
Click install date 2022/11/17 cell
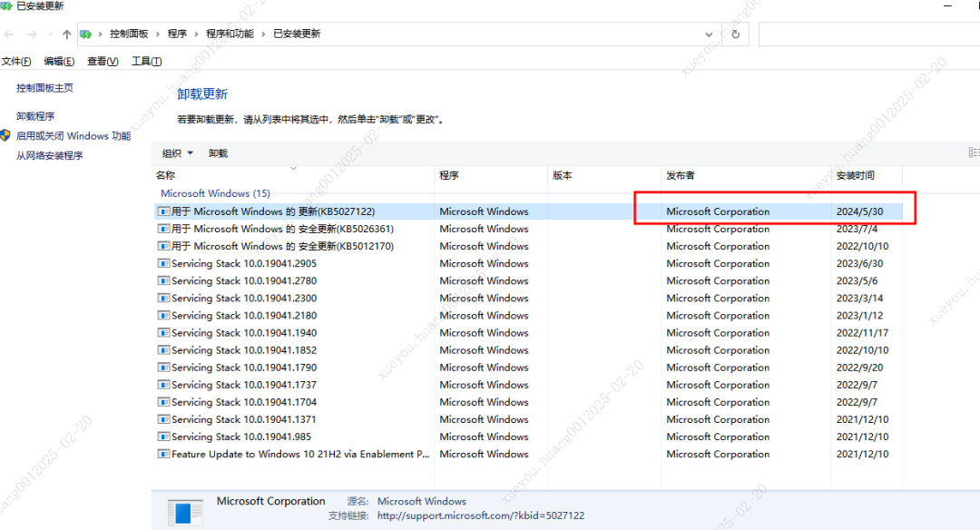point(862,333)
